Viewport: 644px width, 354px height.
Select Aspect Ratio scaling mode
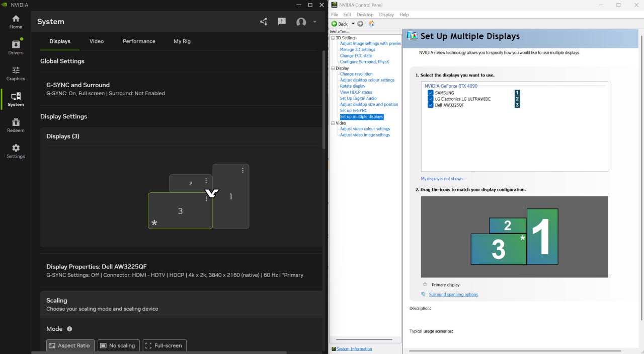click(x=70, y=345)
